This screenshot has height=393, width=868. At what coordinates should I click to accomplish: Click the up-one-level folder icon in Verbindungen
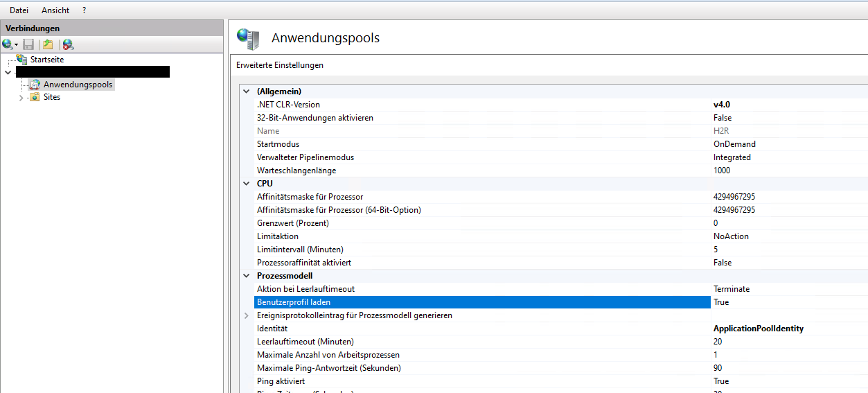[48, 44]
